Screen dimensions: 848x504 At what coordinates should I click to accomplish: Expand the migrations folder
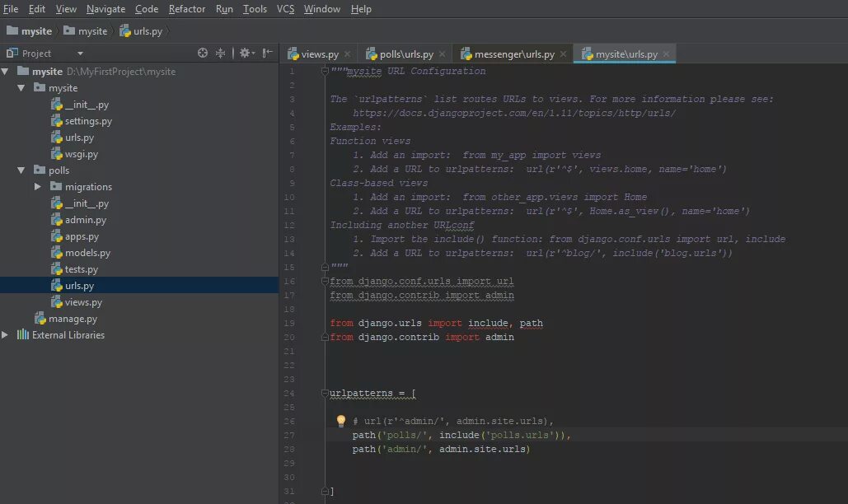[37, 186]
